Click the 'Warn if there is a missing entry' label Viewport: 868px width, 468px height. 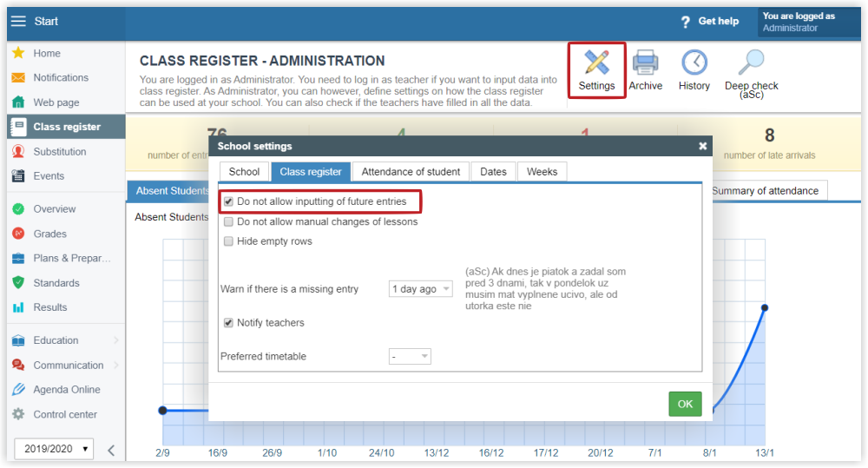coord(290,289)
